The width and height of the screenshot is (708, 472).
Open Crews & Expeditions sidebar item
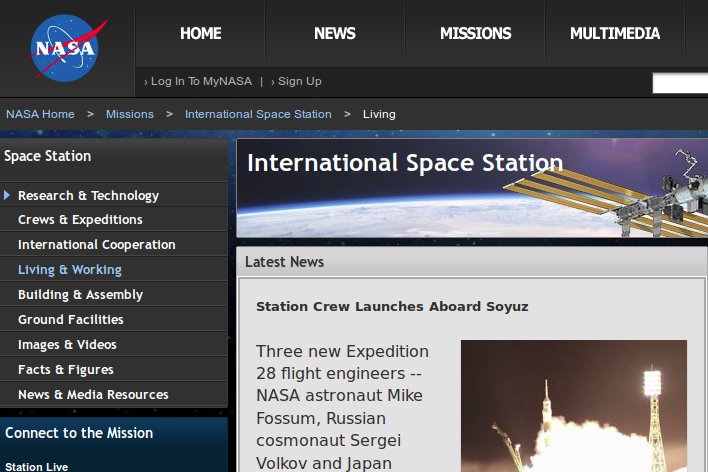(x=114, y=220)
